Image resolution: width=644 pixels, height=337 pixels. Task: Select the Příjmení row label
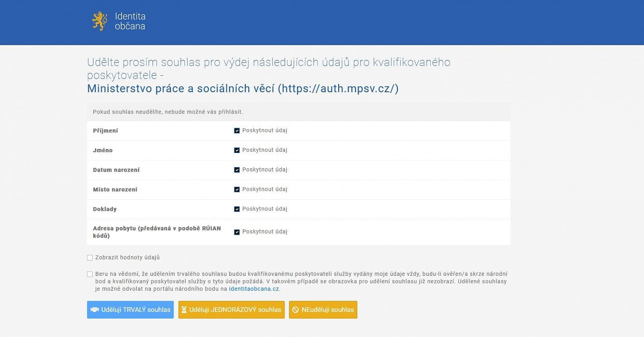pos(105,130)
